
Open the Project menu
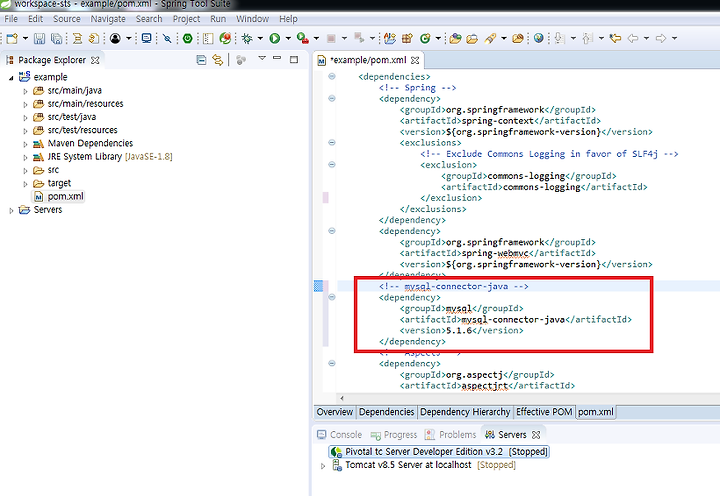[186, 19]
